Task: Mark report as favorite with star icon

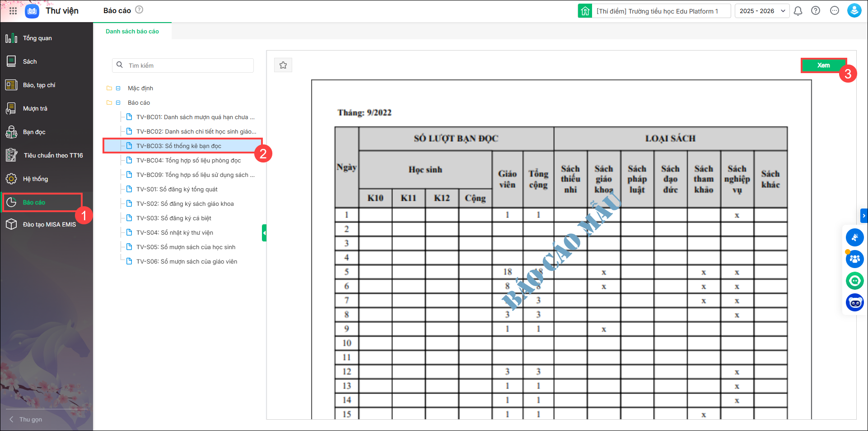Action: 283,65
